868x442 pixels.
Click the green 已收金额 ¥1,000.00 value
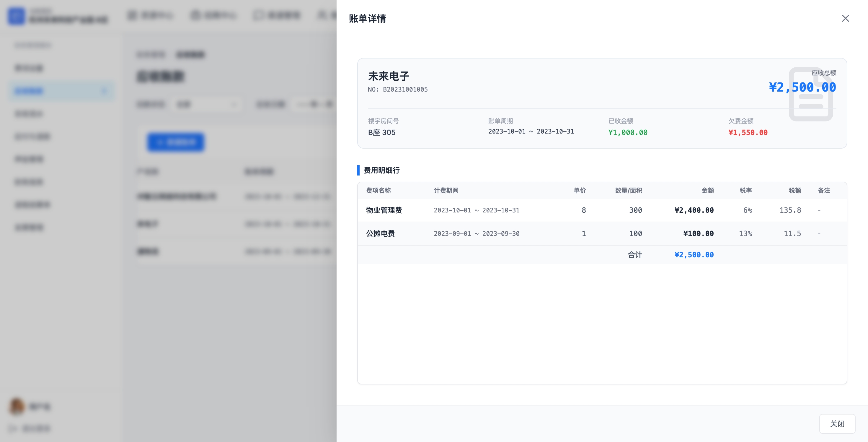coord(627,132)
